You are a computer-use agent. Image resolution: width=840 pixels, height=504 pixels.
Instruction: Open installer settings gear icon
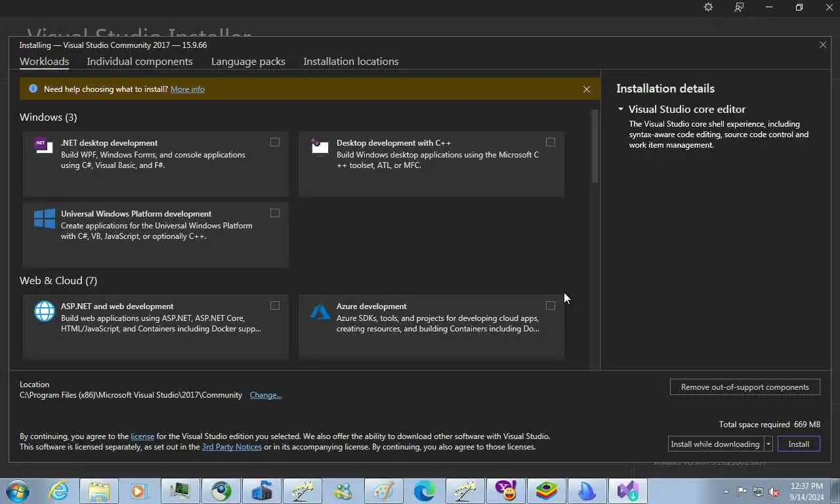pos(708,7)
